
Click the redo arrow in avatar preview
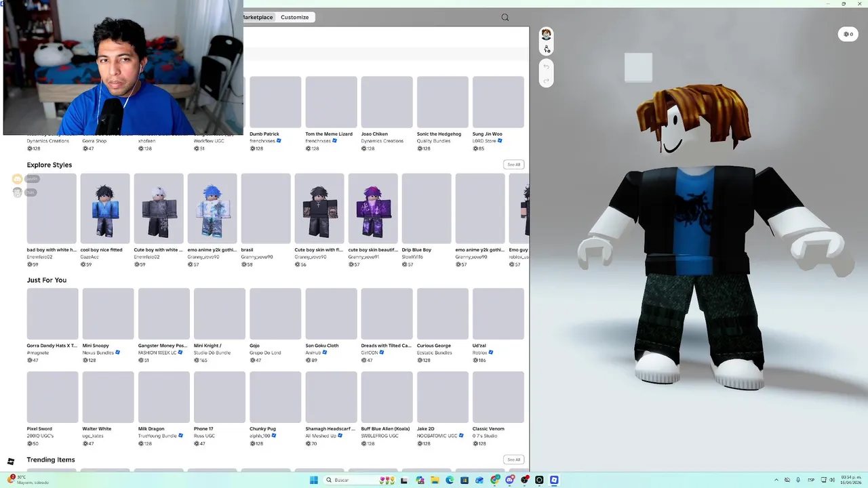coord(546,81)
